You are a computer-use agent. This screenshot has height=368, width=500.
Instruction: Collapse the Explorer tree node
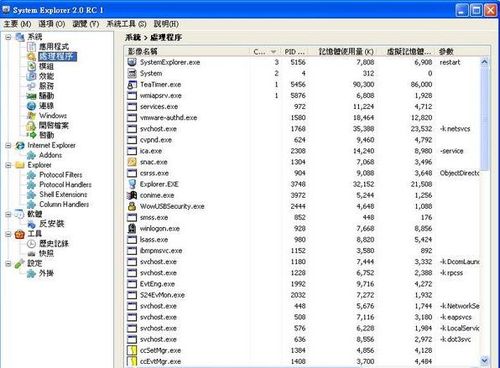click(8, 165)
